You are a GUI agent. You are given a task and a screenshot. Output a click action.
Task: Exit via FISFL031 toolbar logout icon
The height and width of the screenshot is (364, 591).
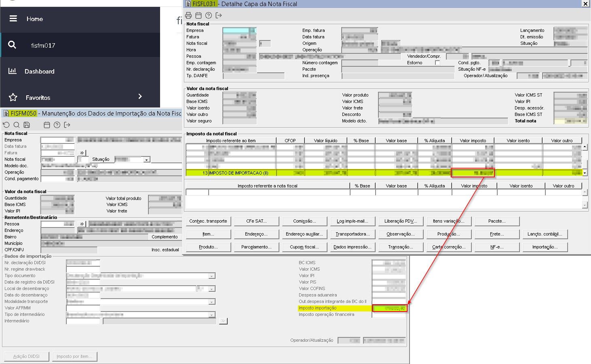[219, 15]
